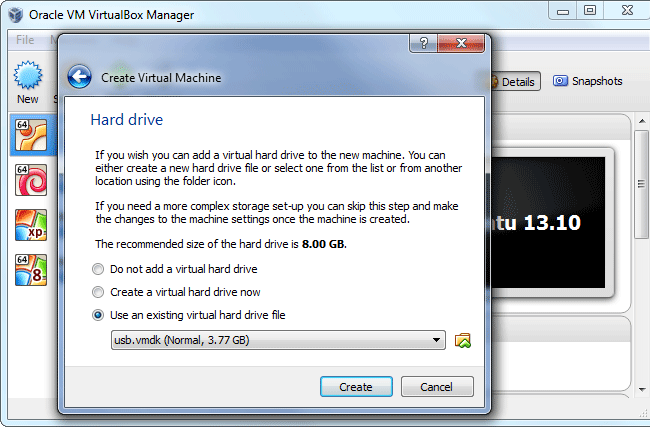Select the Debian swirl VM icon
This screenshot has width=650, height=427.
coord(31,180)
